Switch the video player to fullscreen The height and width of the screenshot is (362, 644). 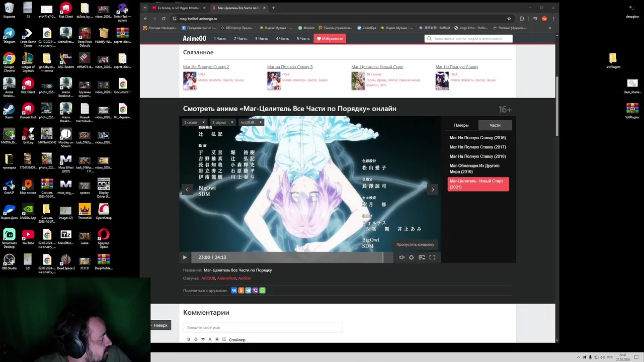[432, 257]
